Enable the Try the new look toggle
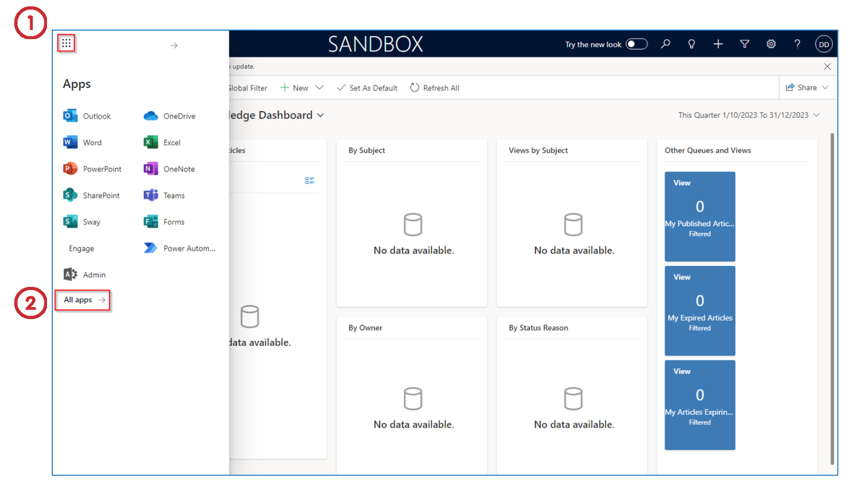This screenshot has height=504, width=854. [x=636, y=44]
